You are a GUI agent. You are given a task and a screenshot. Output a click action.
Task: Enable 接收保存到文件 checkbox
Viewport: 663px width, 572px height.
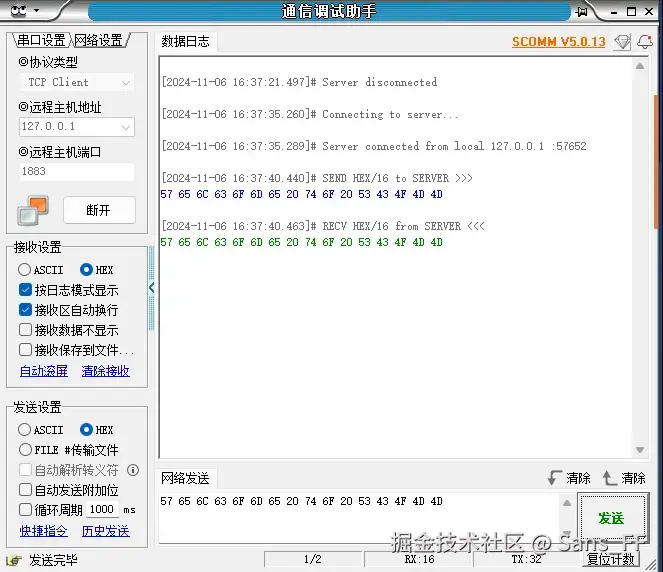click(x=77, y=350)
